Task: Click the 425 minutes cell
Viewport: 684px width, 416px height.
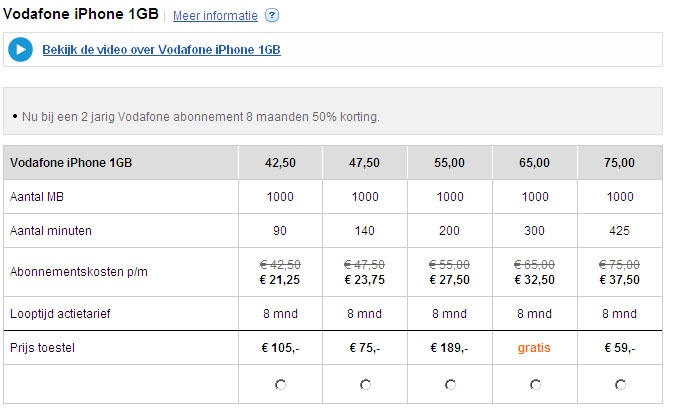Action: (620, 231)
